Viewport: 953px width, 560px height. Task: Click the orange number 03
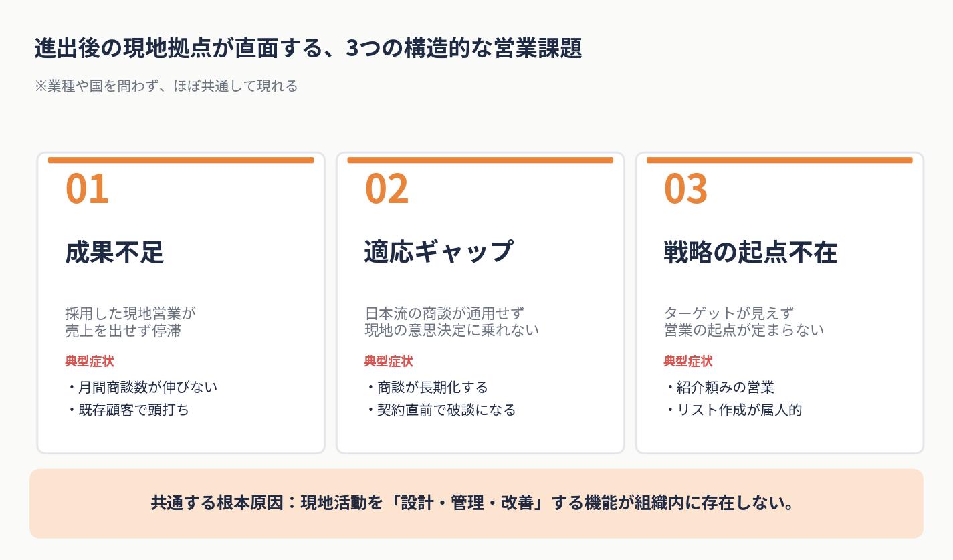click(685, 188)
